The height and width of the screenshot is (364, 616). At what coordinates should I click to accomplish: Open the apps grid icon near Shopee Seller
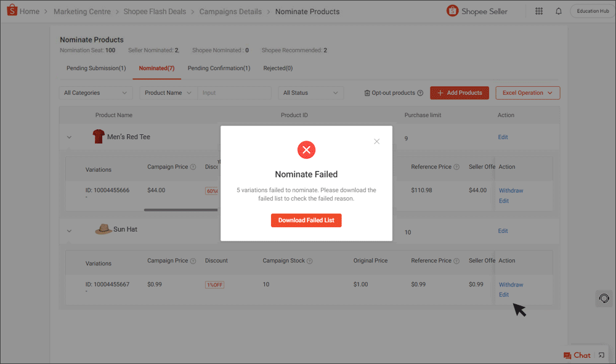pyautogui.click(x=538, y=11)
